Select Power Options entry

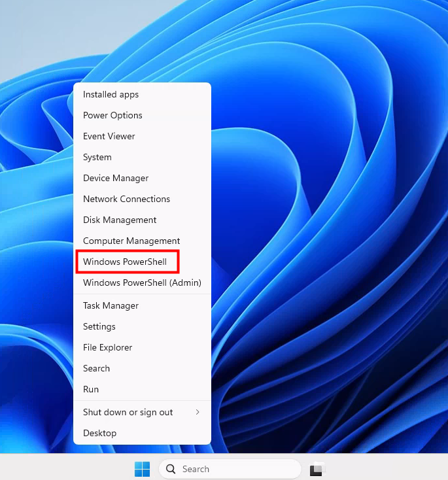click(112, 115)
